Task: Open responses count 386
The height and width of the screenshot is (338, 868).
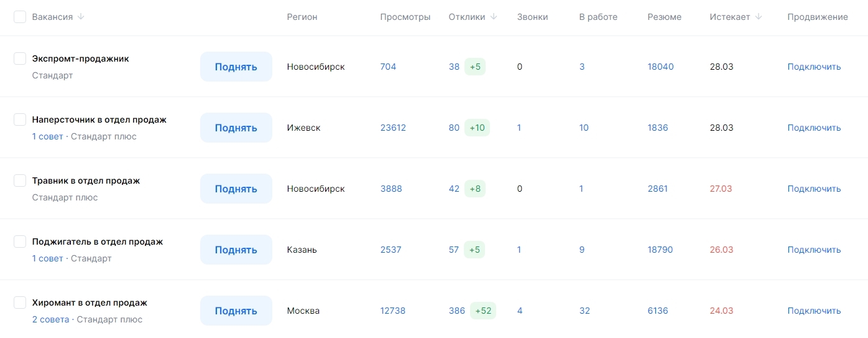Action: click(x=457, y=311)
